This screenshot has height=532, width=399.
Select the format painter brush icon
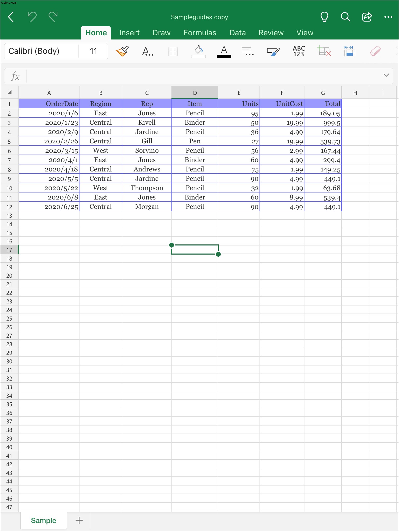pos(122,51)
